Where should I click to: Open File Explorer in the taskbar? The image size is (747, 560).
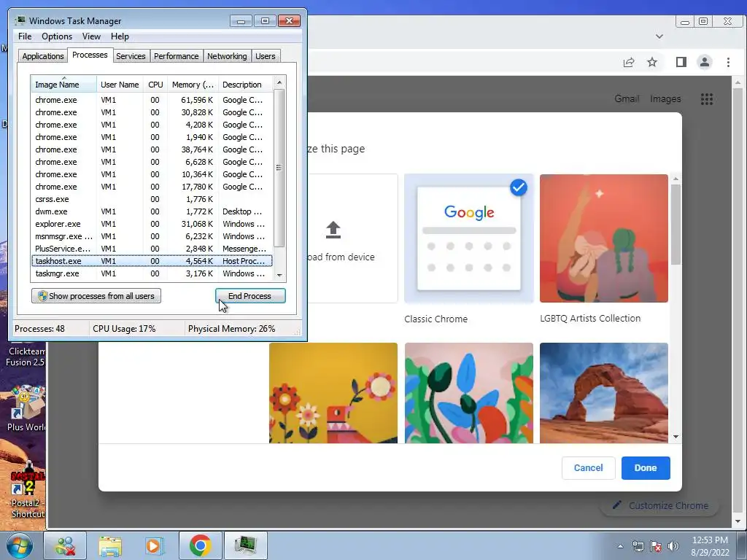coord(110,545)
